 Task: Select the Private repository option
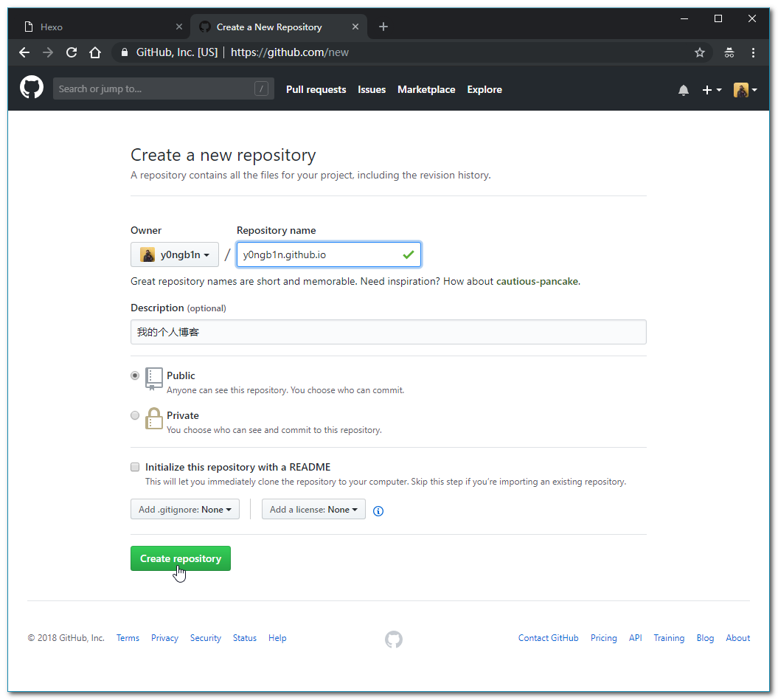pos(135,415)
